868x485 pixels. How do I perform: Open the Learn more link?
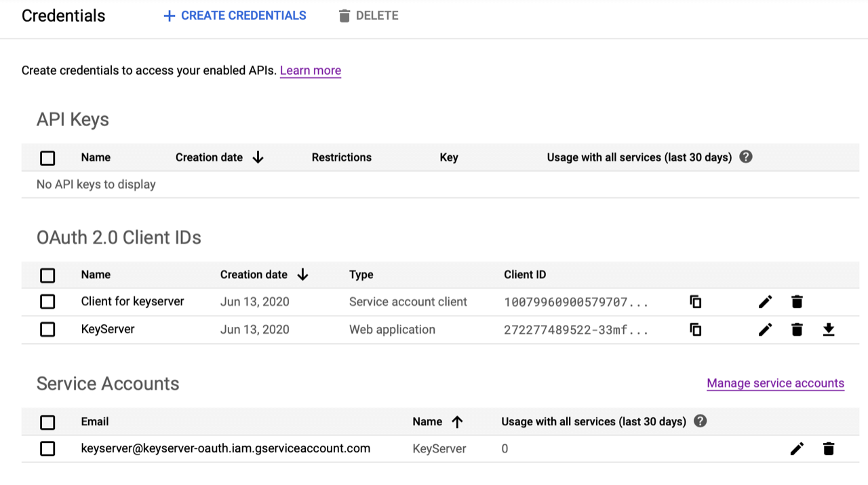(310, 71)
